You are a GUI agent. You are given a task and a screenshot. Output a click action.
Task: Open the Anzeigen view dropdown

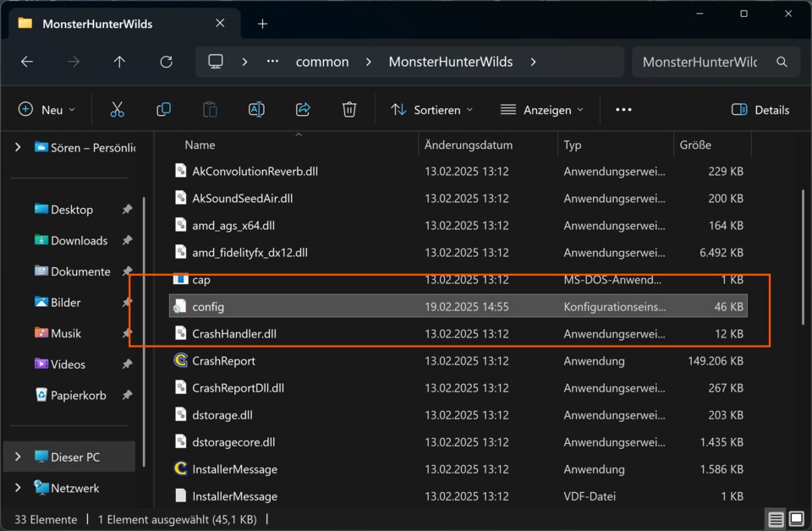(542, 110)
